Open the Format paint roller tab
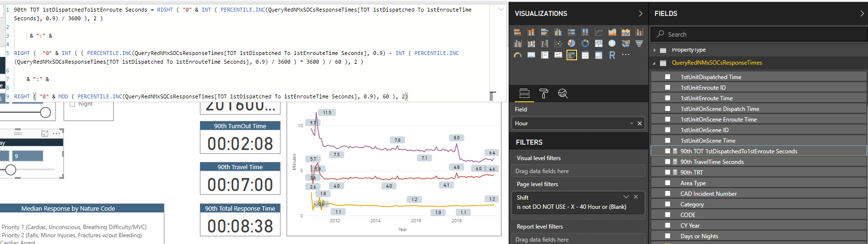 tap(544, 94)
